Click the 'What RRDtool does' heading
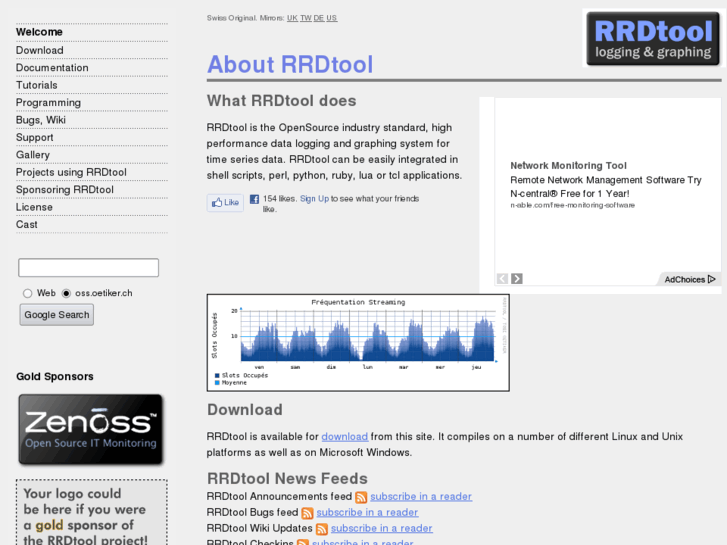This screenshot has width=727, height=545. (281, 101)
